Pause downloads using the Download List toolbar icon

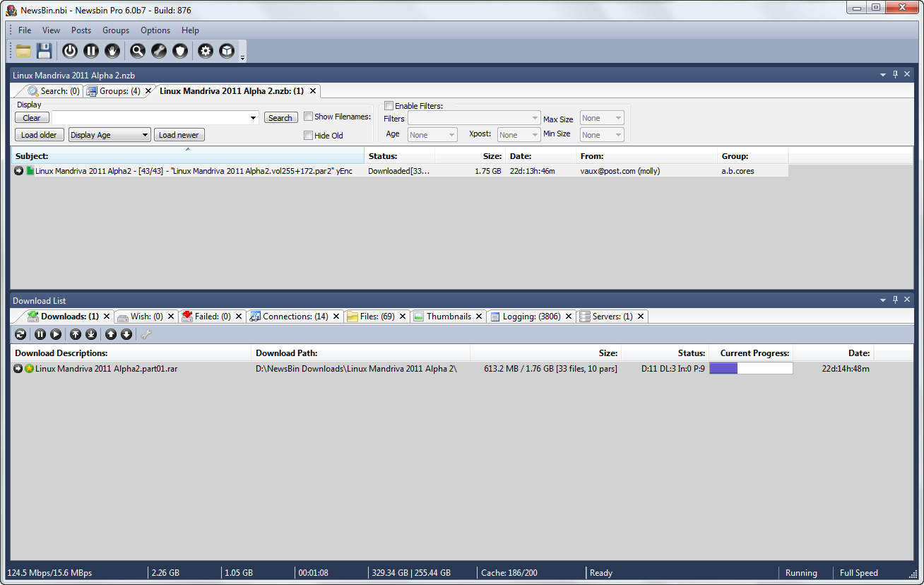point(40,334)
